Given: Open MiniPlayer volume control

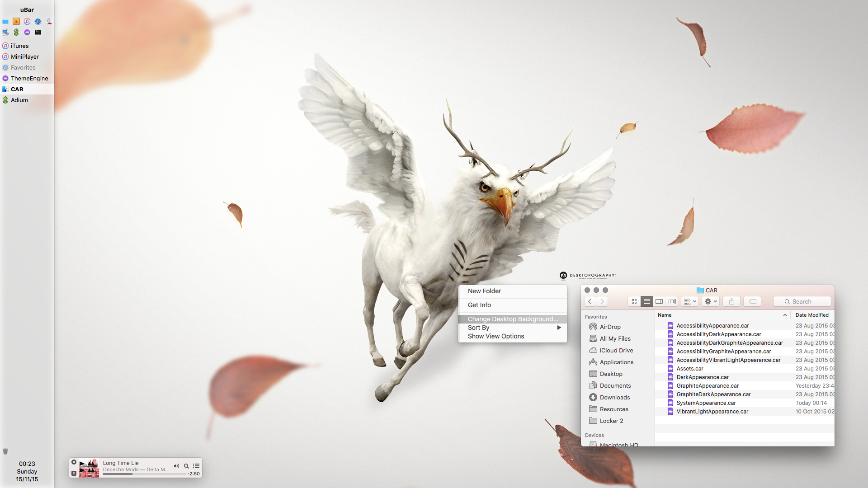Looking at the screenshot, I should pos(176,466).
